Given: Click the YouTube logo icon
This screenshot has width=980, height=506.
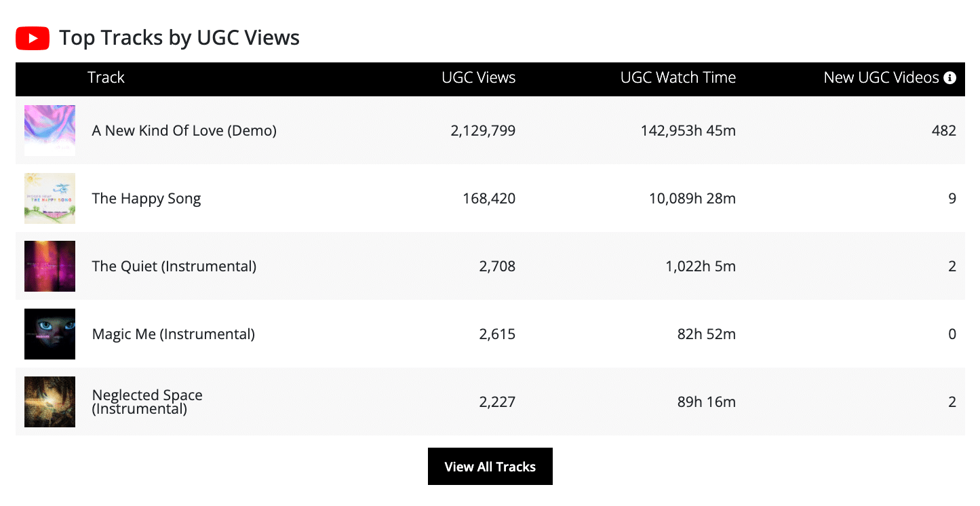Looking at the screenshot, I should (x=33, y=38).
